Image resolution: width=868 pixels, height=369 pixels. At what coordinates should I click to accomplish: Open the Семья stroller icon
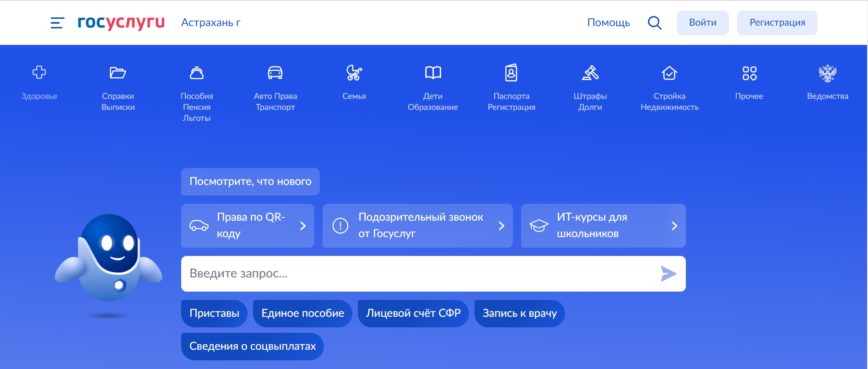click(x=354, y=72)
